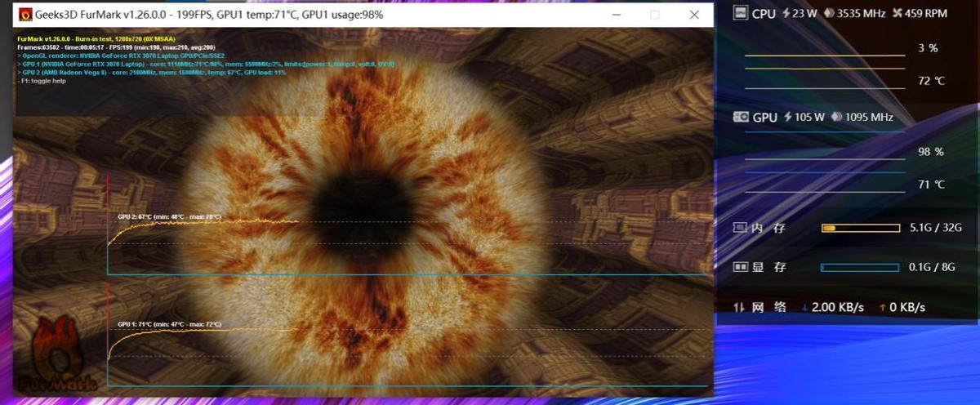This screenshot has width=980, height=405.
Task: Click the 内存 memory usage bar
Action: (x=860, y=228)
